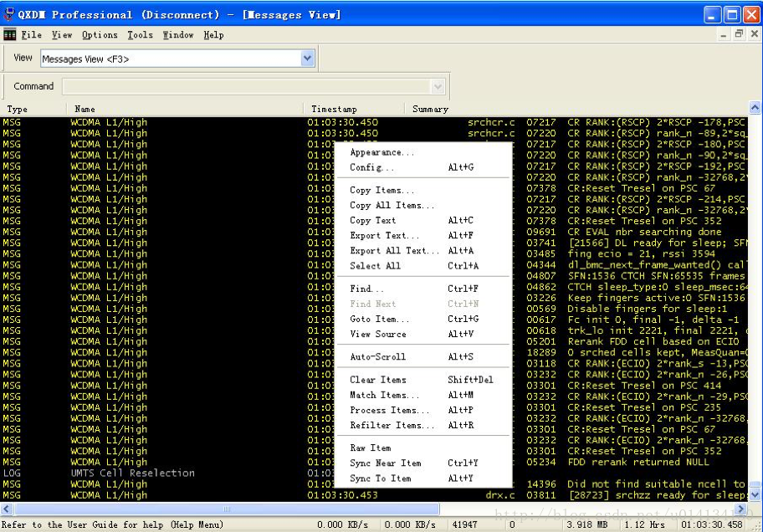Open the Options menu
This screenshot has width=763, height=532.
pyautogui.click(x=100, y=35)
